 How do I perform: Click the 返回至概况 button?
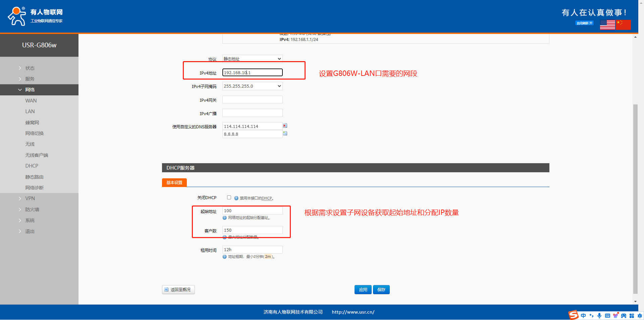178,290
